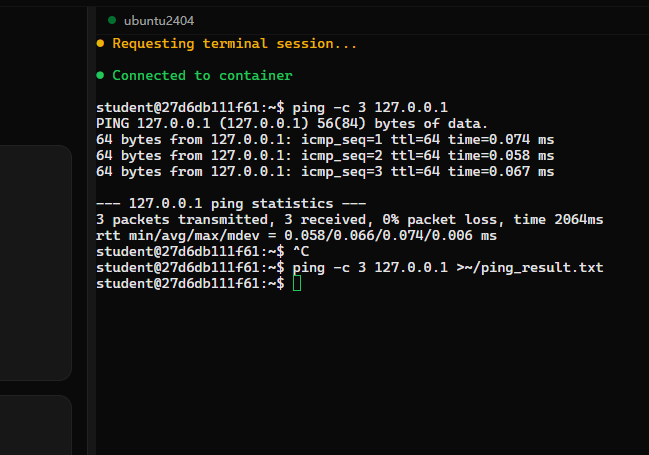Viewport: 649px width, 455px height.
Task: Click the Connected to container message
Action: 202,75
